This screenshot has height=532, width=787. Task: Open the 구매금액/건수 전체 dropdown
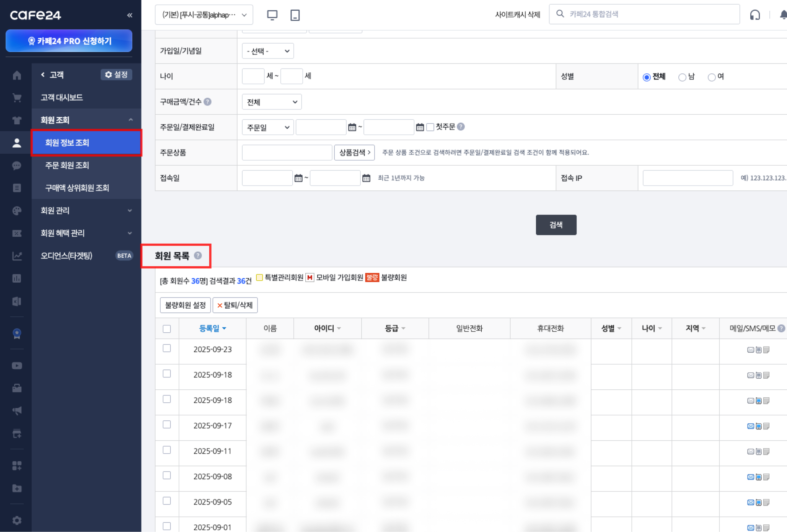click(271, 102)
